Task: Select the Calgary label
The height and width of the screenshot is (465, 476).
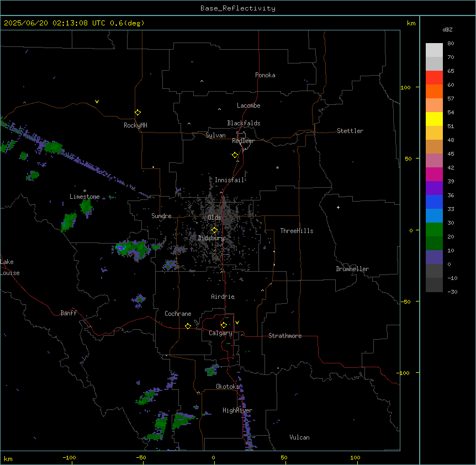Action: [220, 333]
